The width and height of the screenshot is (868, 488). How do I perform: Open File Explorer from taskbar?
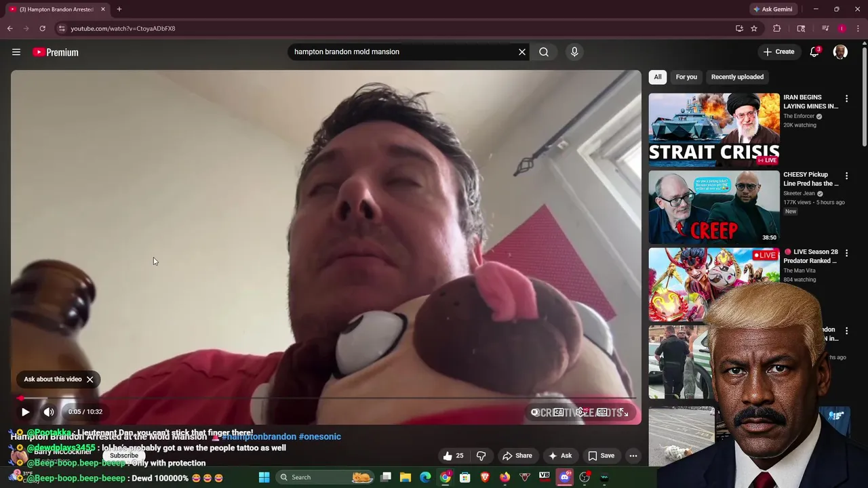(406, 477)
